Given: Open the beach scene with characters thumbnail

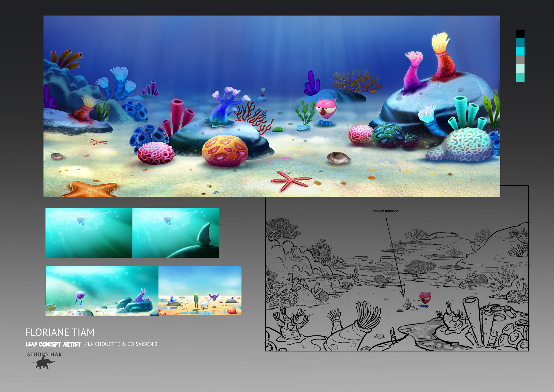Looking at the screenshot, I should pos(200,290).
